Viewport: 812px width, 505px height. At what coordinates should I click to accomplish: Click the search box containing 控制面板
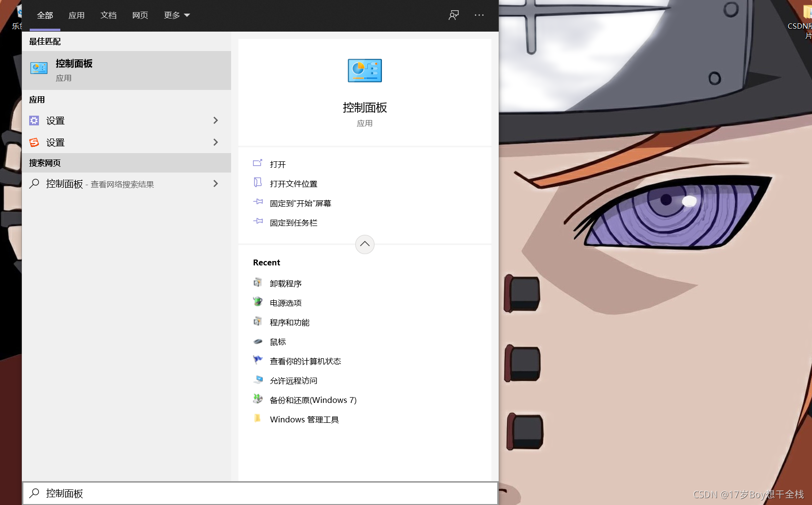tap(260, 493)
